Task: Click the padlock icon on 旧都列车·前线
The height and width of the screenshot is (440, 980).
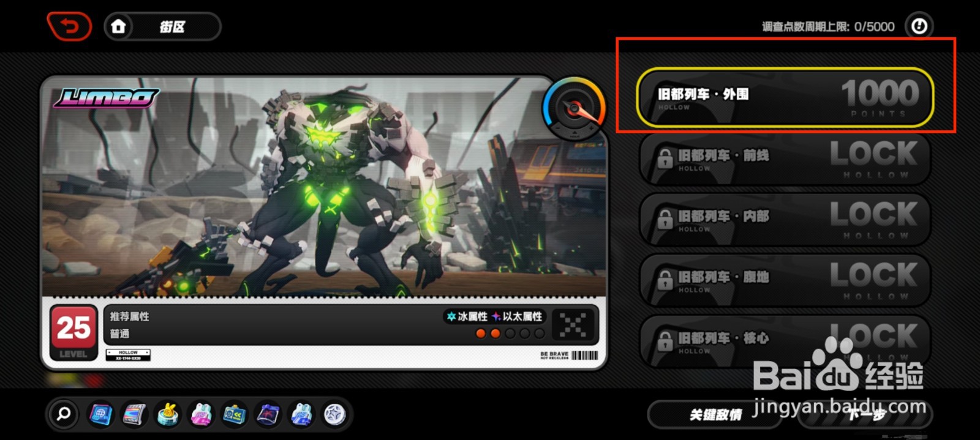Action: (665, 158)
